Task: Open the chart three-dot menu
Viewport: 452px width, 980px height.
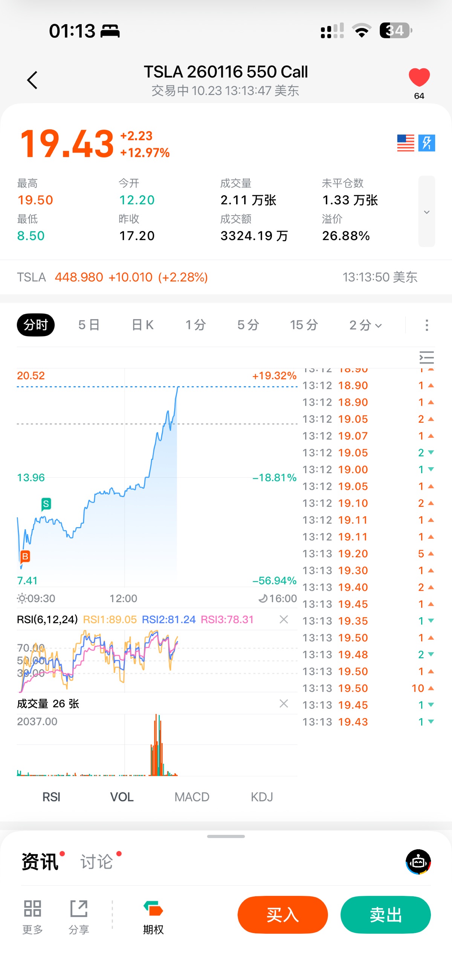Action: click(x=426, y=325)
